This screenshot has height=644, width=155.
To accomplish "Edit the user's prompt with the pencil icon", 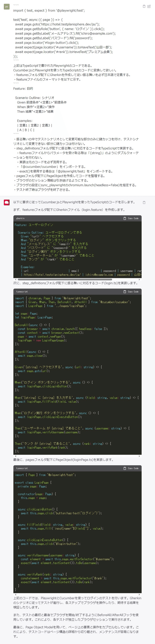I will 149,6.
